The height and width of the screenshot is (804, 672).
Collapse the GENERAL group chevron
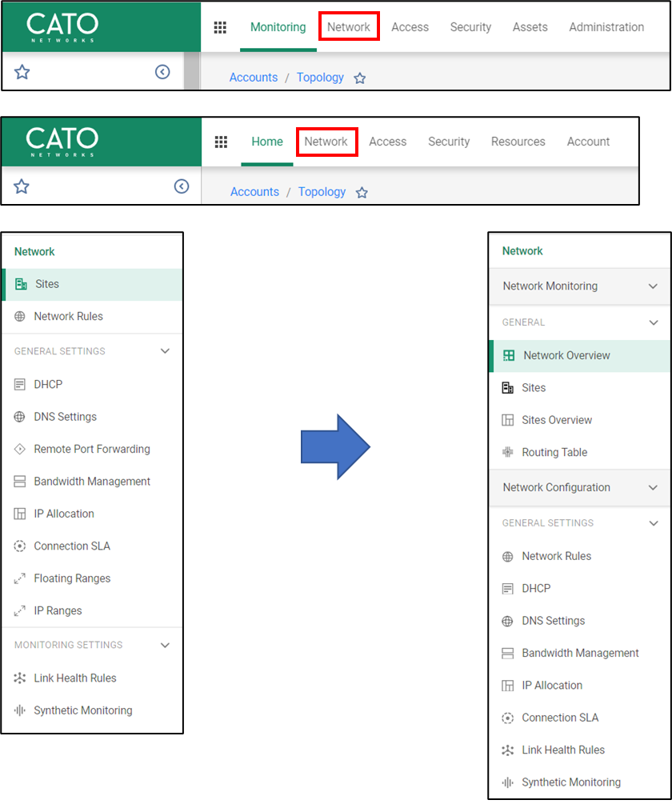click(653, 322)
